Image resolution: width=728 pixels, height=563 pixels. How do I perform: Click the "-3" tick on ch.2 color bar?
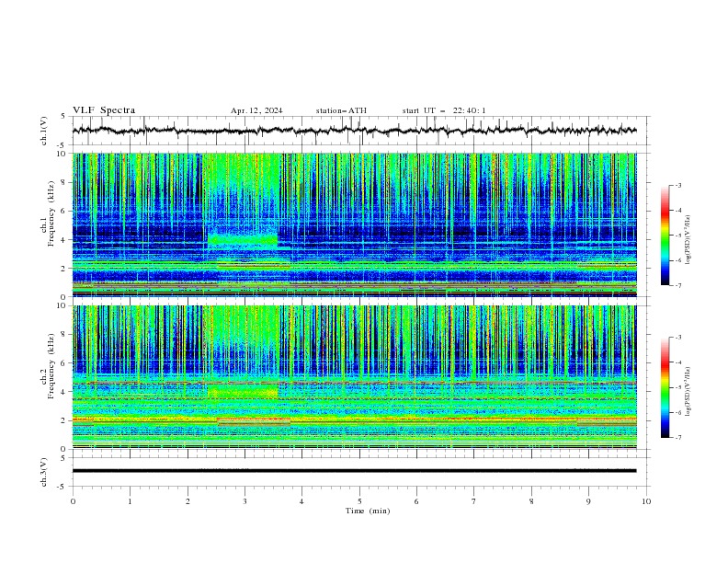point(677,338)
